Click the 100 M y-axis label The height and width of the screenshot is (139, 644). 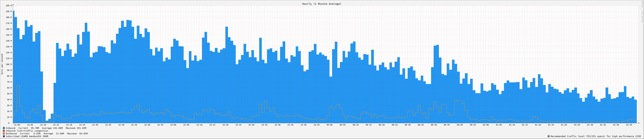(9, 64)
